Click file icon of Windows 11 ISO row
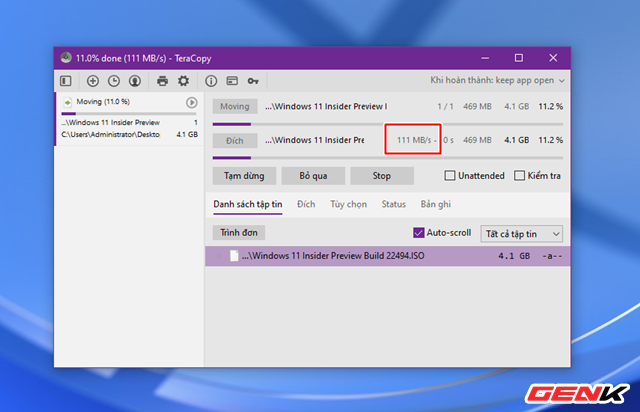 (x=234, y=256)
